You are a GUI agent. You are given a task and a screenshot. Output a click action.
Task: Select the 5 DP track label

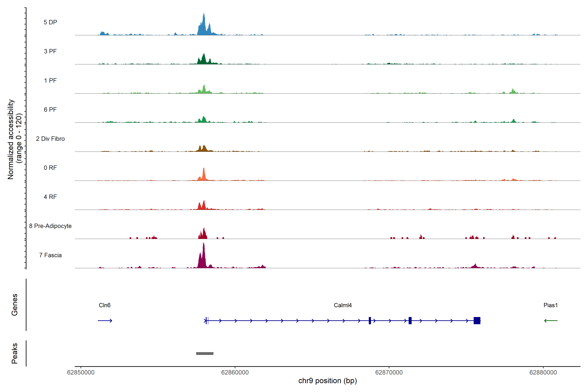click(x=50, y=22)
